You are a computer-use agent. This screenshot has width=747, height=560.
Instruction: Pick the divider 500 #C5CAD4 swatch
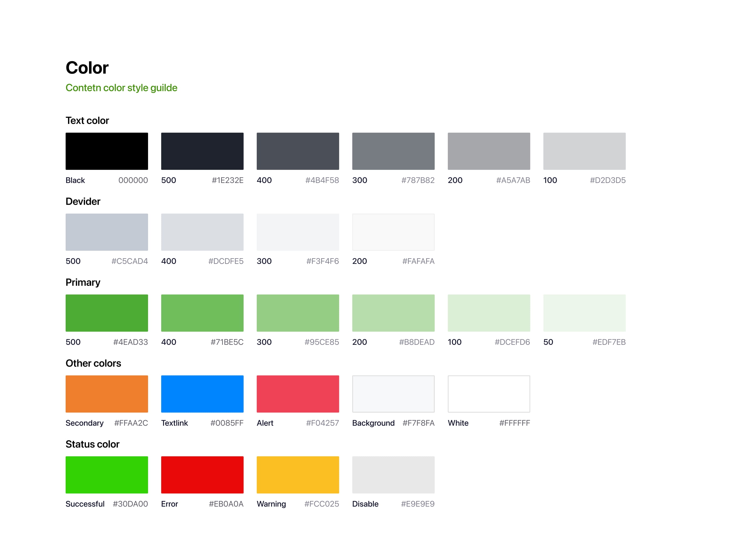point(107,232)
